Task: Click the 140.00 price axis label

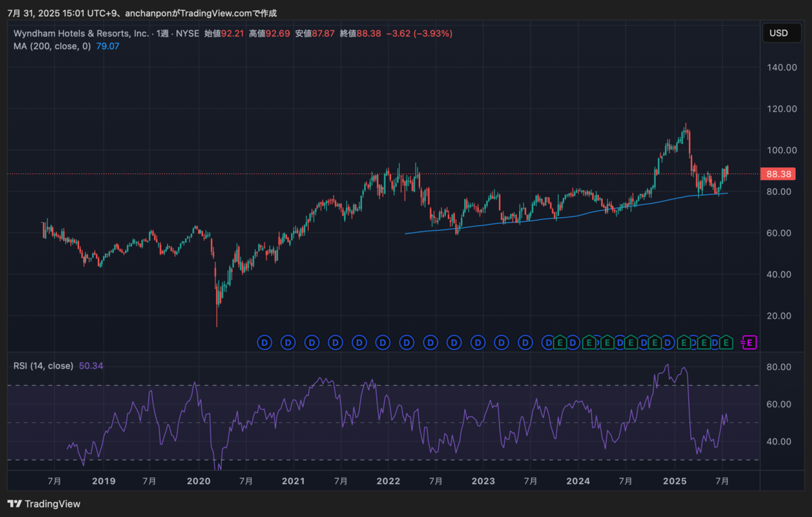Action: click(781, 68)
